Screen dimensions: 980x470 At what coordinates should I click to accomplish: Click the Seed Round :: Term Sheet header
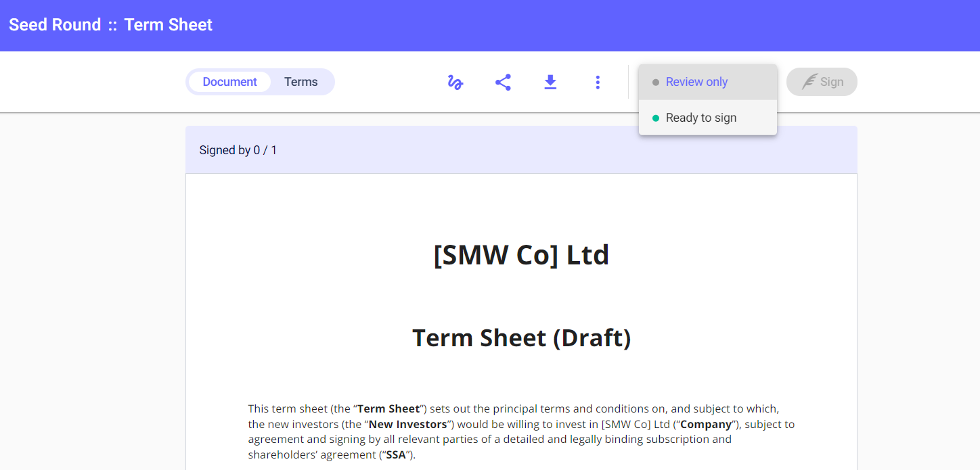pyautogui.click(x=110, y=25)
